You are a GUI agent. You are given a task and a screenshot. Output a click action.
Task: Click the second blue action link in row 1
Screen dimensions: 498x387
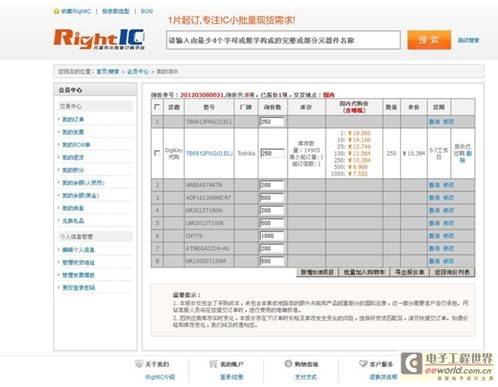click(x=448, y=122)
